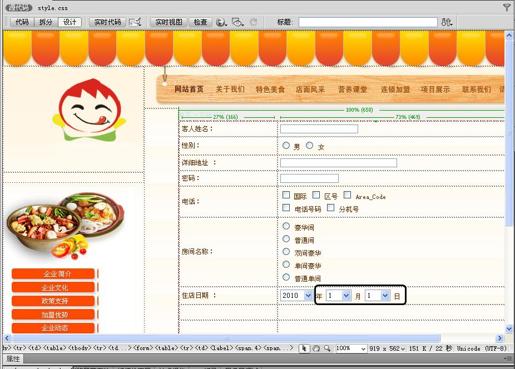Switch to 拆分 split view
The height and width of the screenshot is (369, 515).
point(46,22)
